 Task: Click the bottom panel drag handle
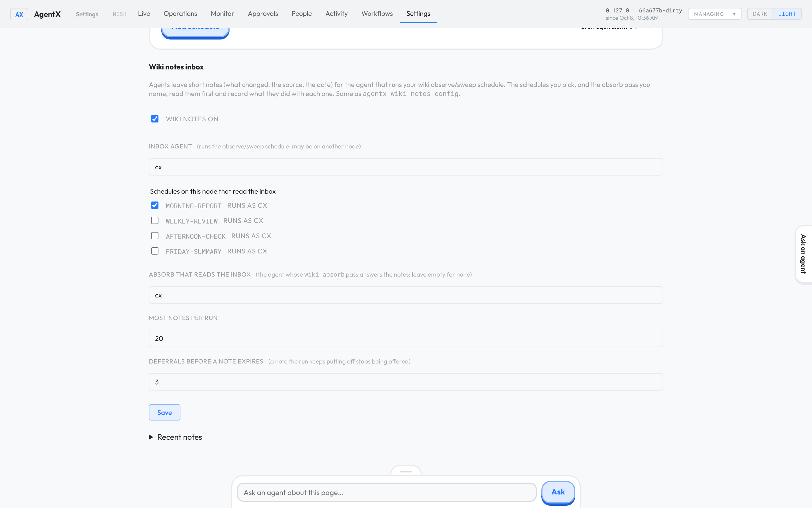[x=406, y=471]
